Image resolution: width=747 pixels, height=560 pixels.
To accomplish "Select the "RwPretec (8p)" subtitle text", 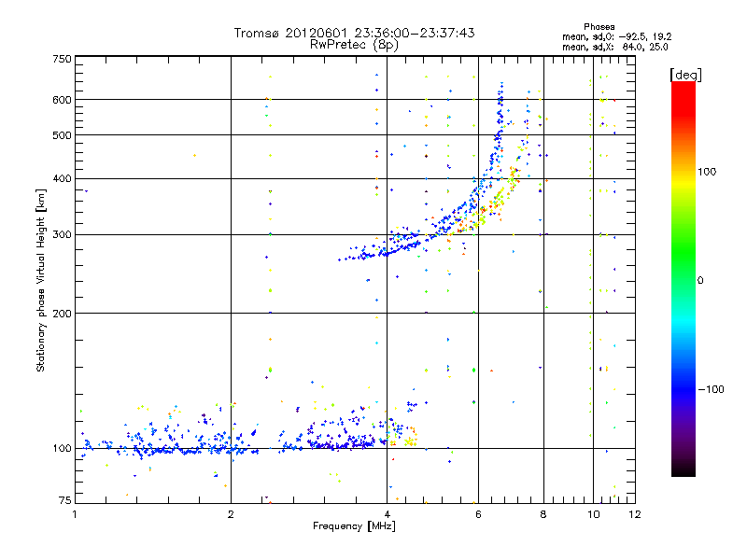I will tap(354, 45).
